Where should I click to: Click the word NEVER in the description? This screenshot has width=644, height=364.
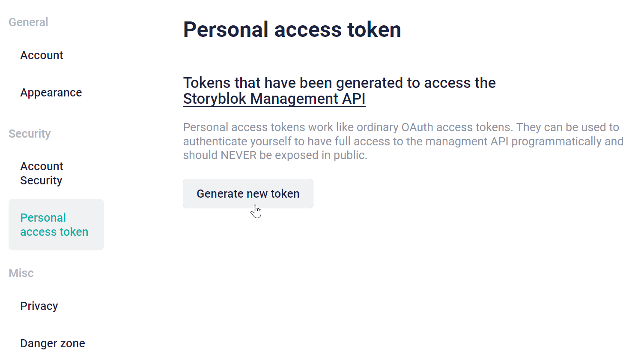239,155
